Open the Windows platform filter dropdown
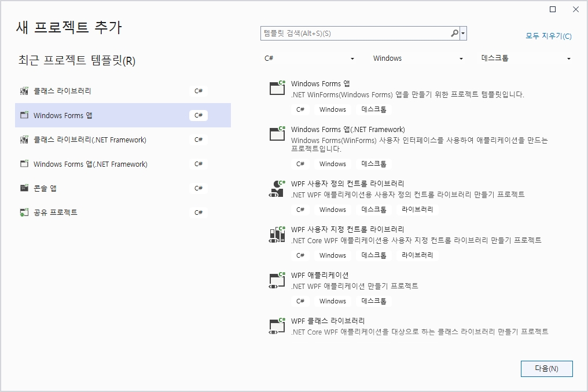The height and width of the screenshot is (392, 588). point(417,58)
